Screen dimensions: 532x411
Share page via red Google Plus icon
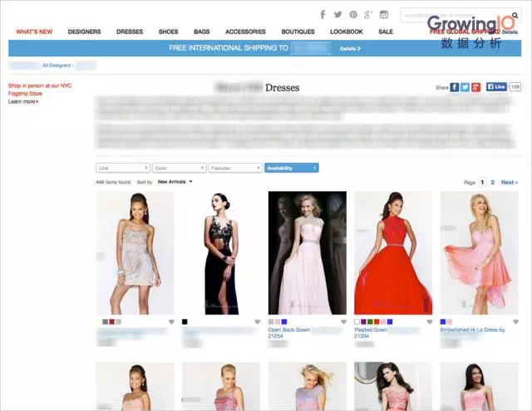(475, 87)
